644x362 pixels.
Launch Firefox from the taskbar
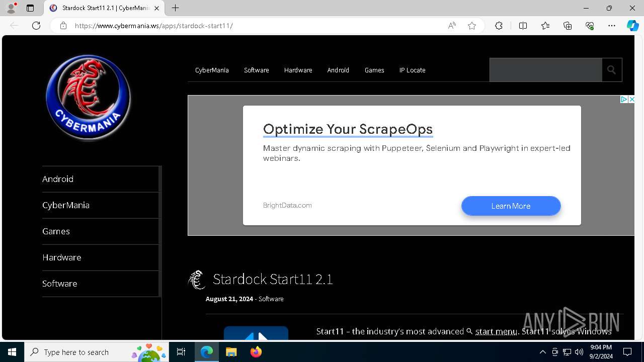pyautogui.click(x=256, y=352)
